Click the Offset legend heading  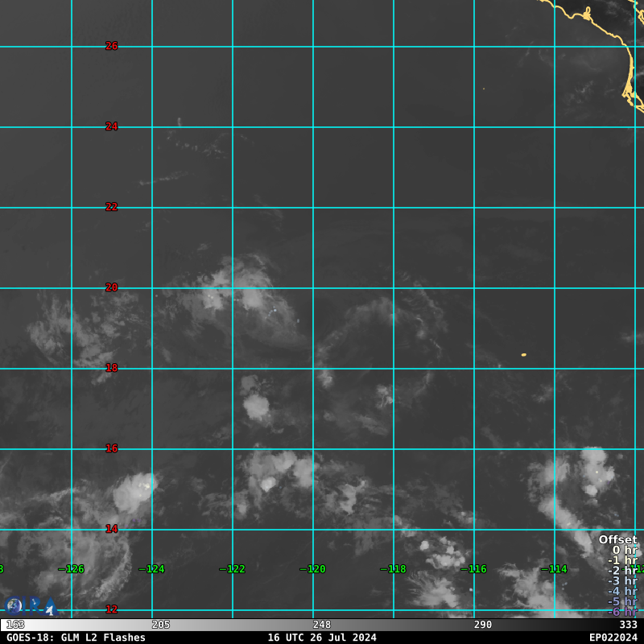(617, 539)
